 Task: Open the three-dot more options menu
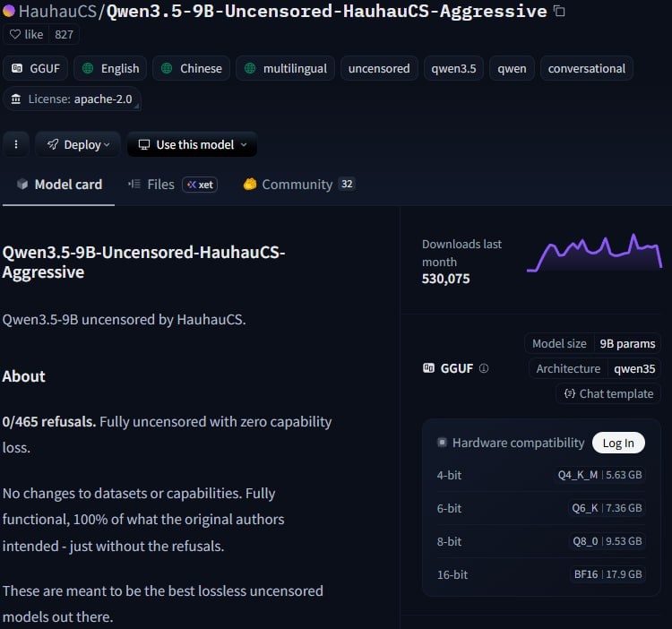click(16, 144)
